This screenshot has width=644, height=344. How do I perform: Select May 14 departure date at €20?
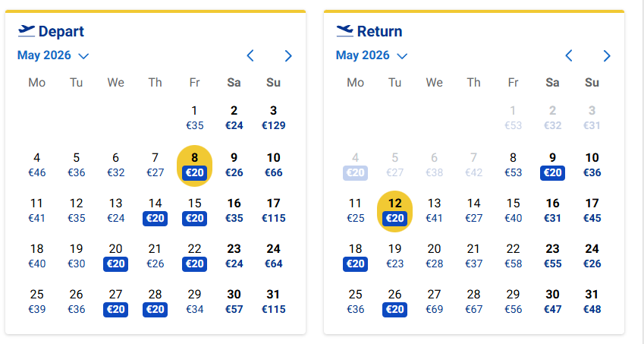coord(156,210)
